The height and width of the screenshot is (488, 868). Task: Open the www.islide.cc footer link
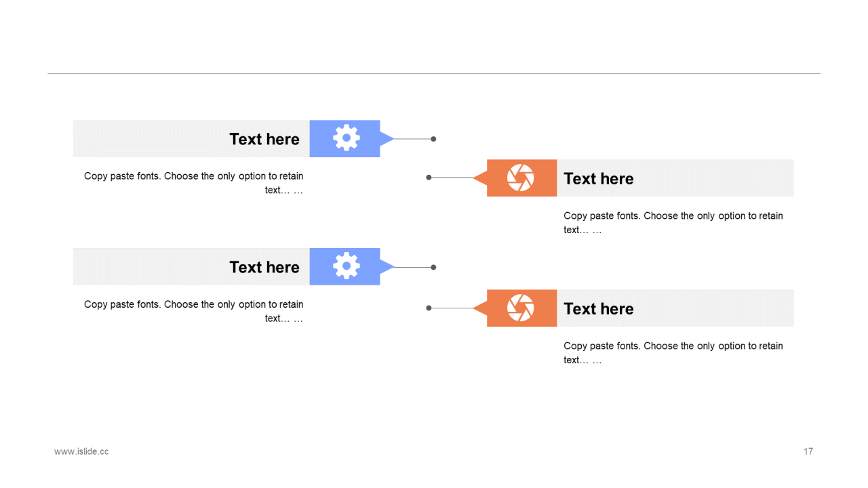tap(81, 451)
